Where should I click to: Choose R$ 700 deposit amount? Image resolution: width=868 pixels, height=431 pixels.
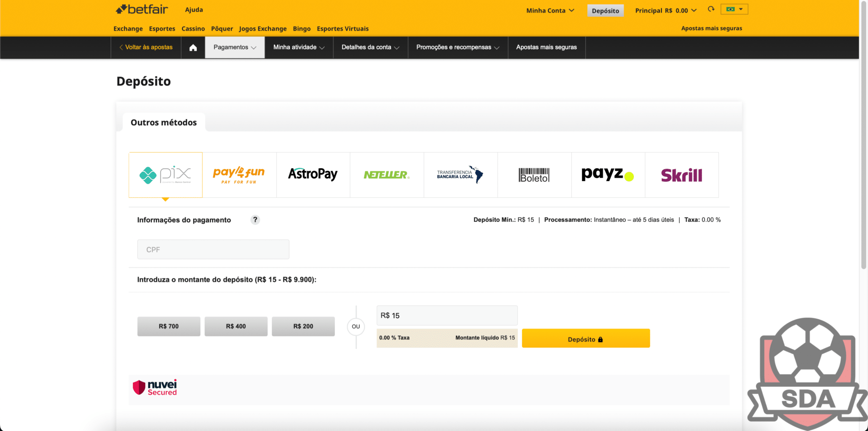pos(169,326)
